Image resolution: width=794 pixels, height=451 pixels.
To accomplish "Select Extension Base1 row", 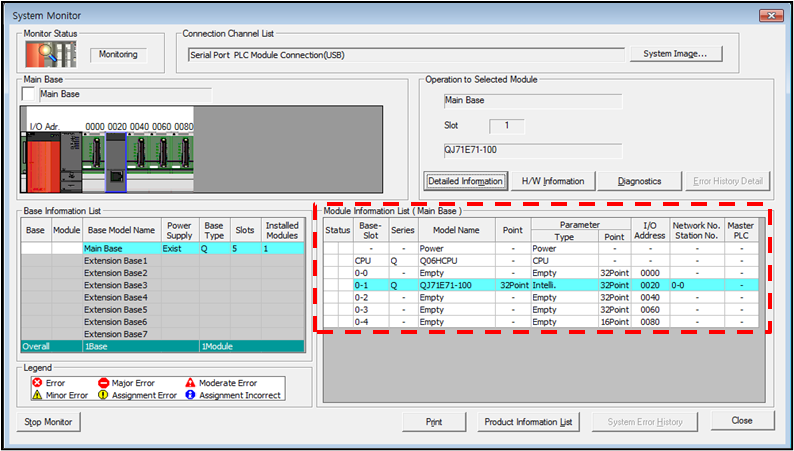I will [x=163, y=261].
